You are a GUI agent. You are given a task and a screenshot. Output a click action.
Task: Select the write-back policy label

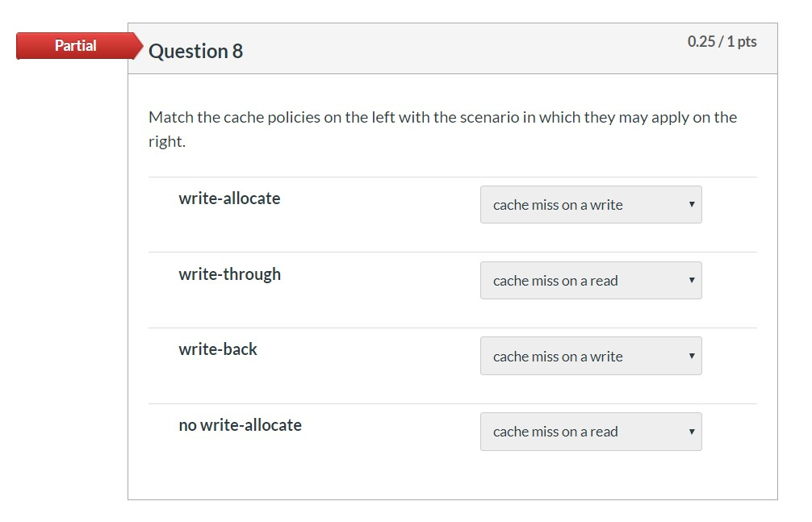(218, 349)
